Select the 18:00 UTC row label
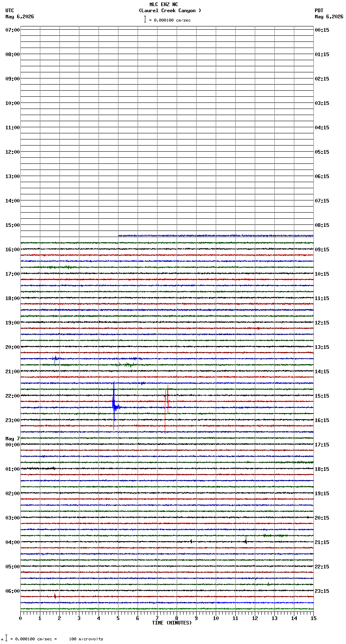Screen dimensions: 346x644 pos(13,298)
